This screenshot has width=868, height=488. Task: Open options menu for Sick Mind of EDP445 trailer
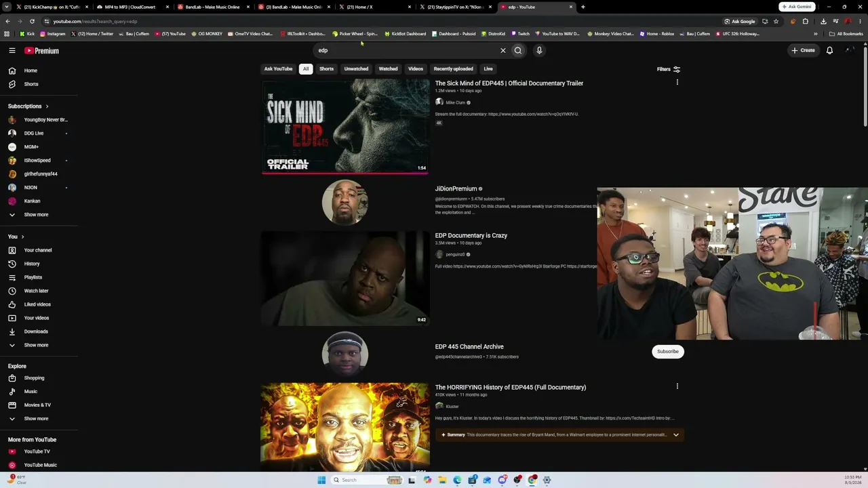(677, 82)
